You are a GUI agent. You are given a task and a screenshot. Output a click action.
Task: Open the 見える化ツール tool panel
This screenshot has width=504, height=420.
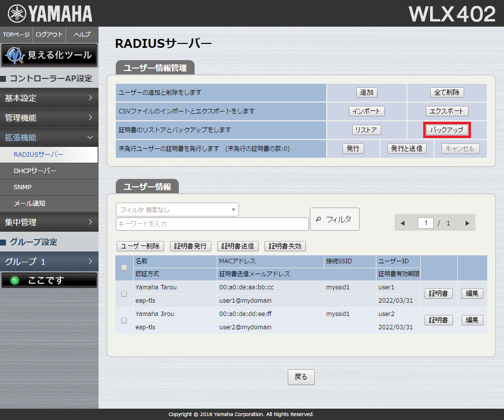coord(49,55)
